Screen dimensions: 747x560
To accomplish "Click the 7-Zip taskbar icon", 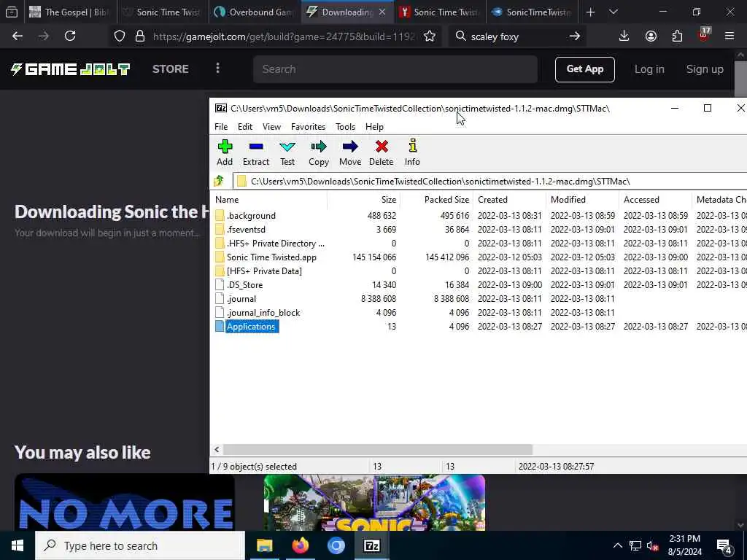I will point(371,545).
